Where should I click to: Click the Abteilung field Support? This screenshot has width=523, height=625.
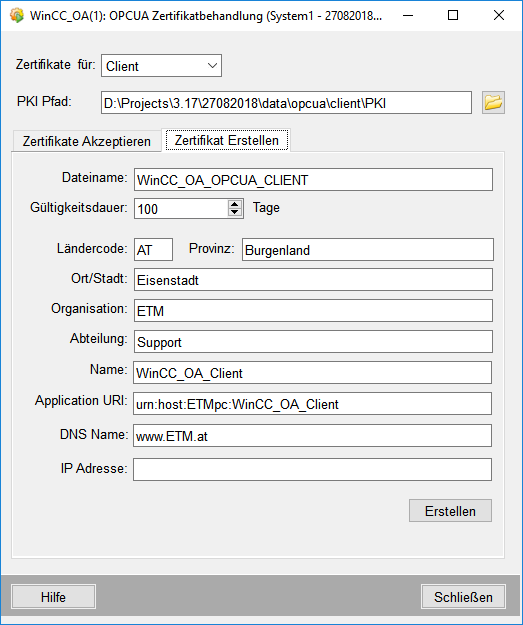coord(313,342)
